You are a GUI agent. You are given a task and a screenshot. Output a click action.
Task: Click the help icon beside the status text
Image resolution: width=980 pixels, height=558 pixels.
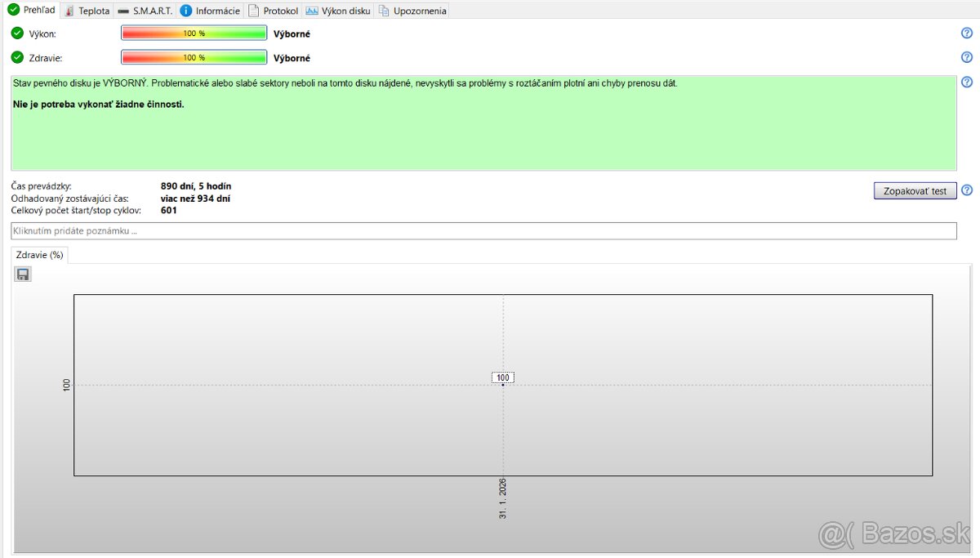(x=967, y=82)
